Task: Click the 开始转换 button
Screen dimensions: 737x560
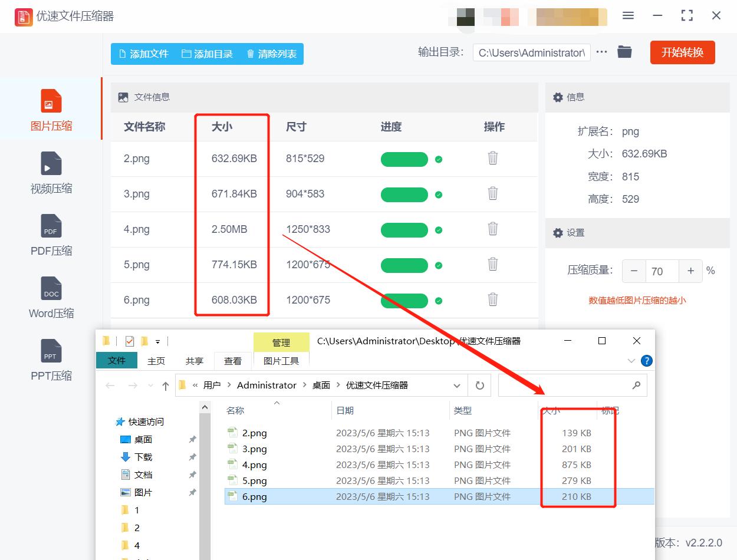Action: point(682,52)
